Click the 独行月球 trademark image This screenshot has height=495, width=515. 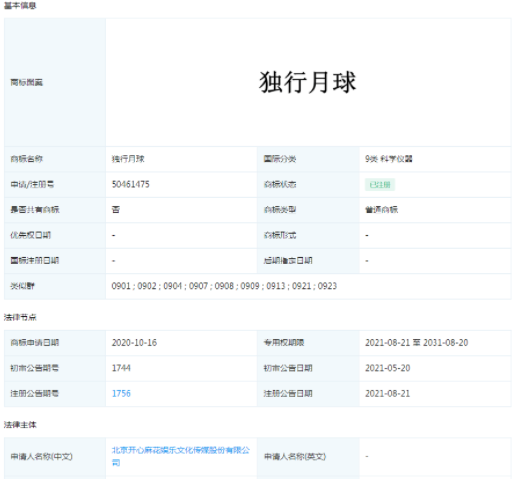click(308, 82)
